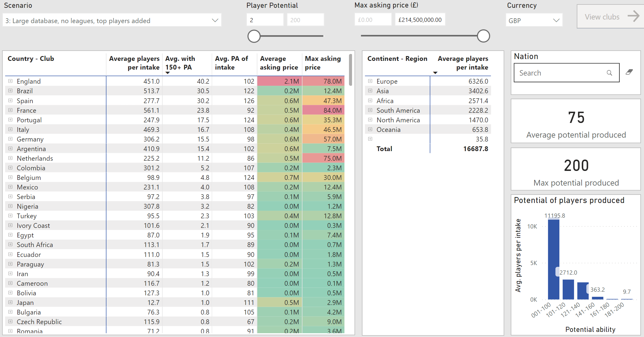Click the minimum asking price £0.00 field

373,20
